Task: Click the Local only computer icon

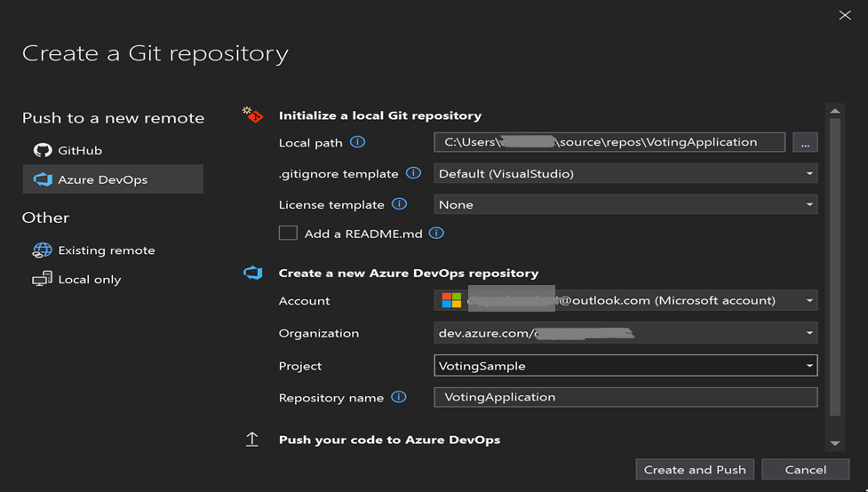Action: click(43, 280)
